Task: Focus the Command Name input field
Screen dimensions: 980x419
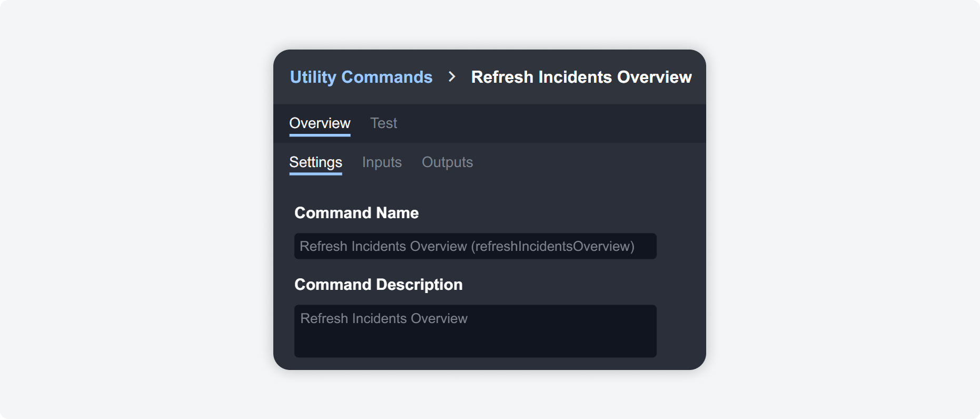Action: coord(475,246)
